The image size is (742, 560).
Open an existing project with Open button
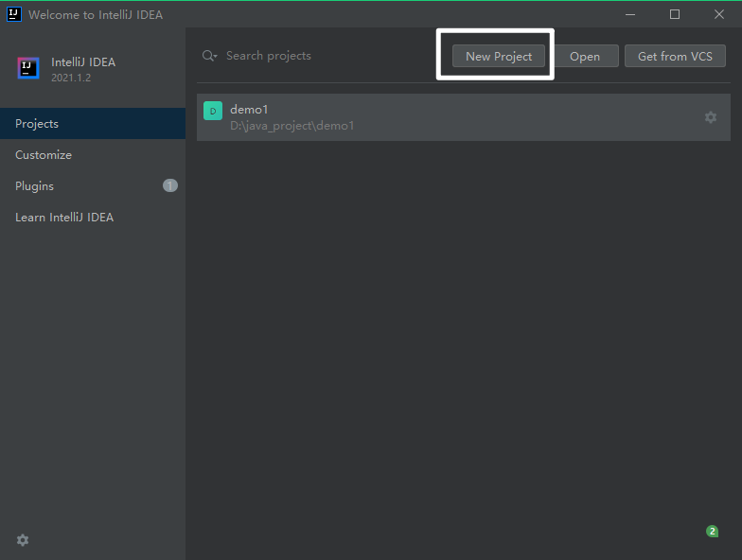coord(585,57)
